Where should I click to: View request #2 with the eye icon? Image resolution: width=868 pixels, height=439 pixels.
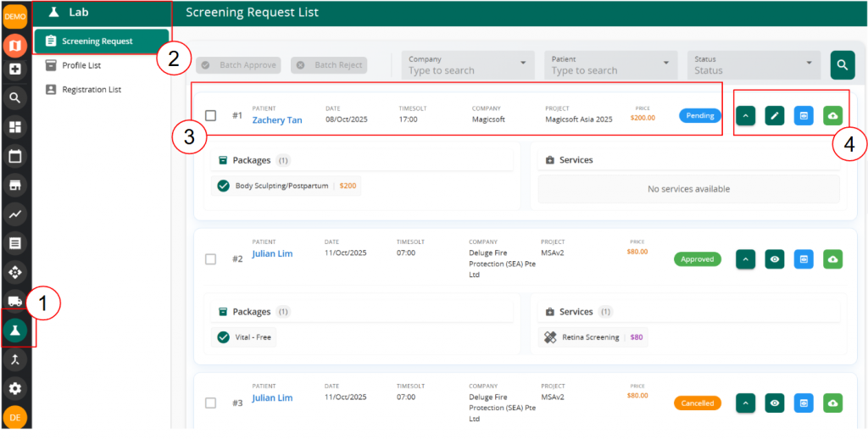(x=775, y=259)
